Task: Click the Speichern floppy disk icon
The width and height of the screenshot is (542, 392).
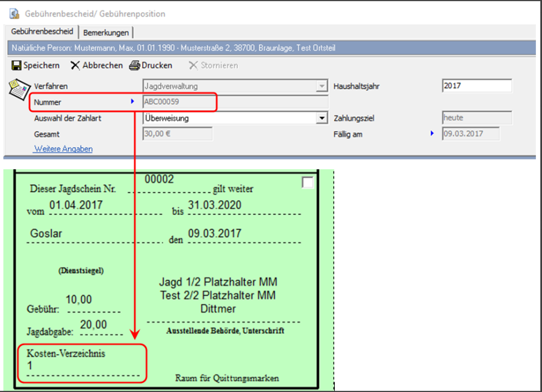Action: (16, 66)
